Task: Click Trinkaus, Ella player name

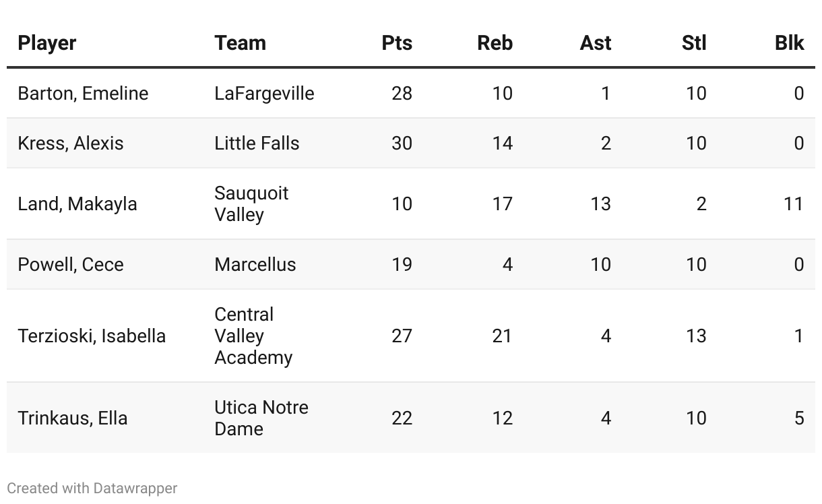Action: pyautogui.click(x=73, y=418)
